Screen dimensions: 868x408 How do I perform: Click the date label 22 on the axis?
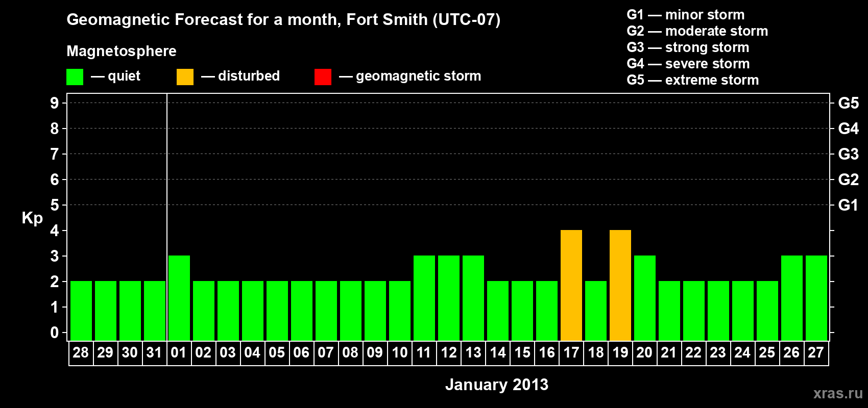click(693, 353)
